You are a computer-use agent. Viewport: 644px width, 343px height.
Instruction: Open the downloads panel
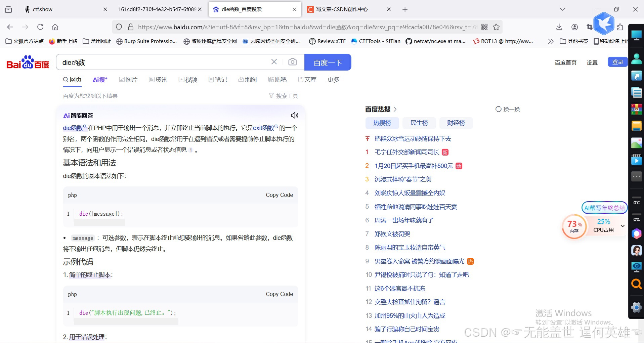tap(559, 27)
